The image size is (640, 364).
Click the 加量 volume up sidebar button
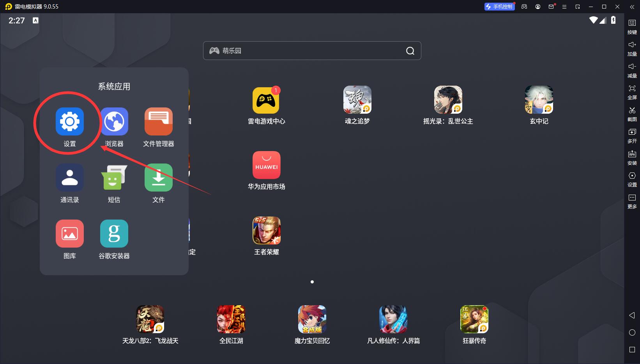632,48
